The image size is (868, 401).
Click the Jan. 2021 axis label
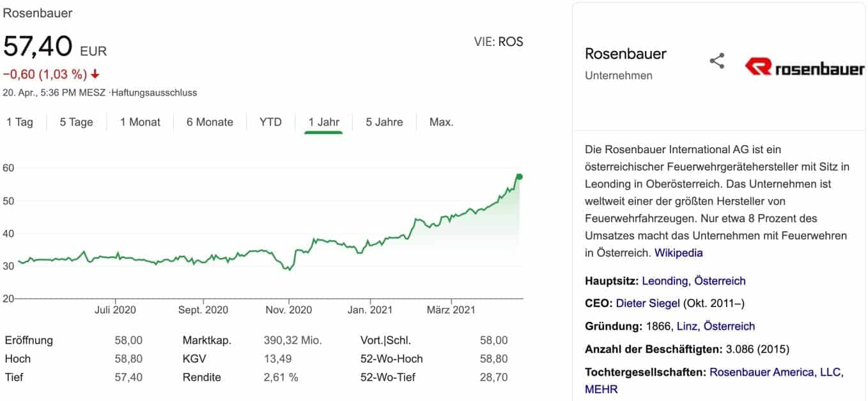click(x=369, y=310)
